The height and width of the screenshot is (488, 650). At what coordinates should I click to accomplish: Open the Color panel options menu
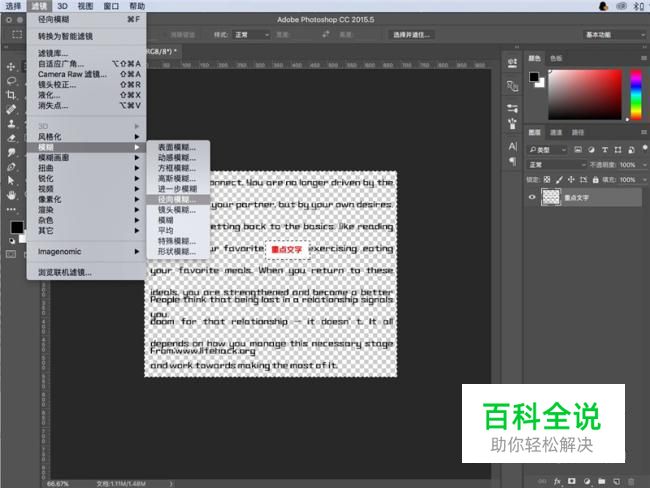644,58
